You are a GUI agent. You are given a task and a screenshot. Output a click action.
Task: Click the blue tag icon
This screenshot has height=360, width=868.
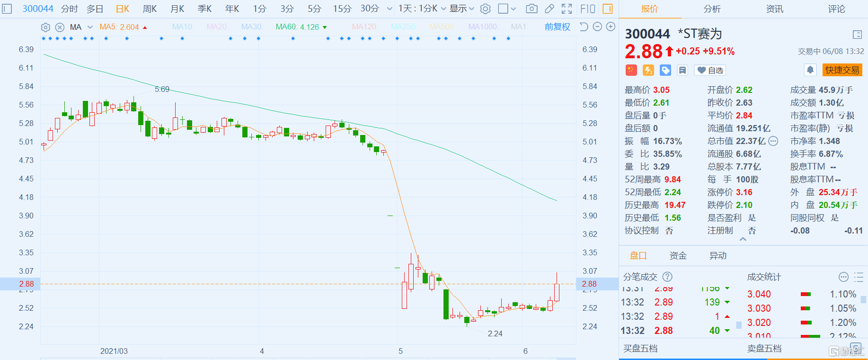coord(665,70)
